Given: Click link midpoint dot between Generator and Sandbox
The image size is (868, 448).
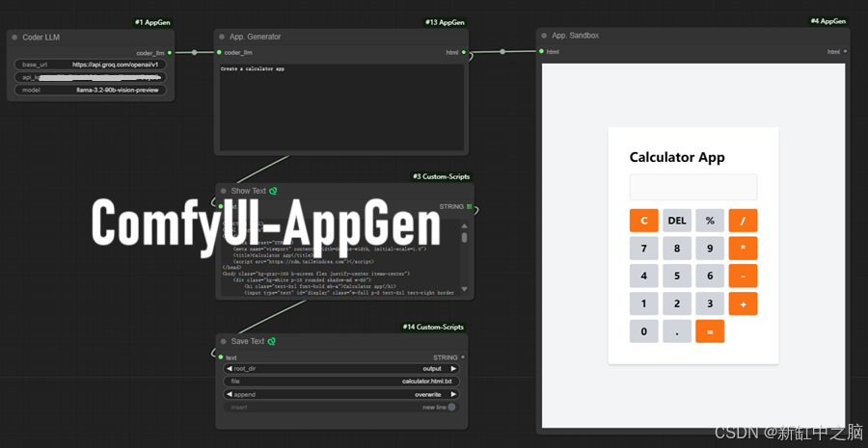Looking at the screenshot, I should [x=502, y=52].
